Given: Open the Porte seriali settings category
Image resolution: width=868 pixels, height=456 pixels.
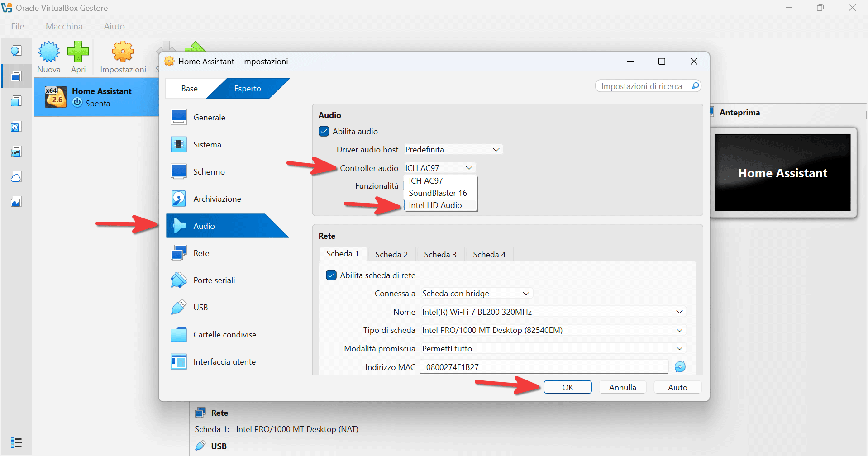Looking at the screenshot, I should [227, 280].
